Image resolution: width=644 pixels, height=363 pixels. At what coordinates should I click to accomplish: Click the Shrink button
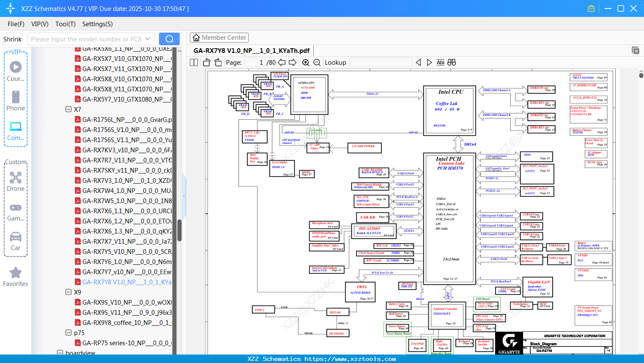[x=12, y=39]
